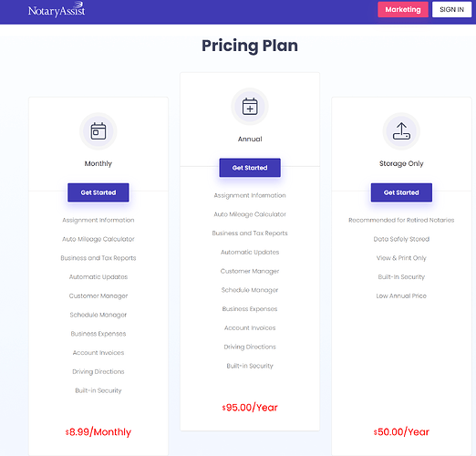Image resolution: width=476 pixels, height=456 pixels.
Task: Select the $95.00/Year price text
Action: (250, 408)
